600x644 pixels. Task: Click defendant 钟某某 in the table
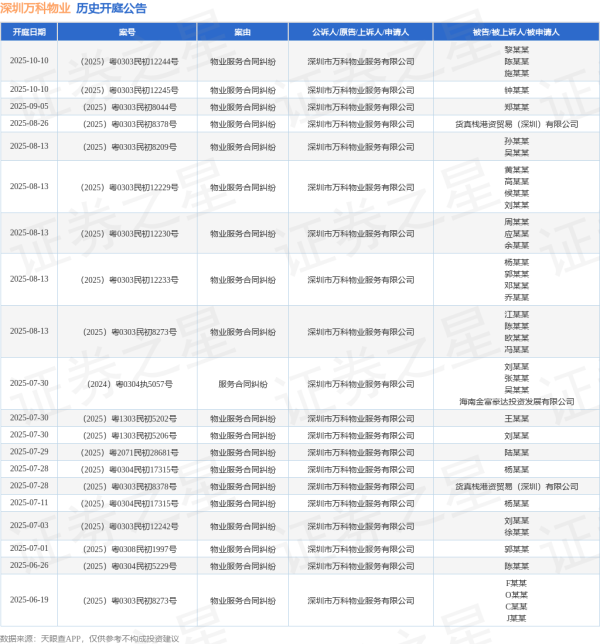[x=516, y=90]
